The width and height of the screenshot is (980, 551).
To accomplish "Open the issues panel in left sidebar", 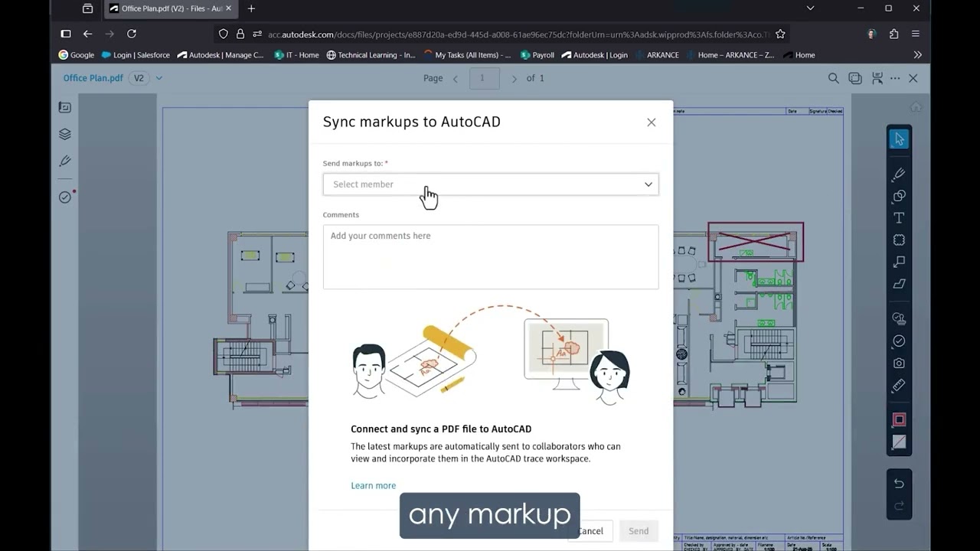I will click(65, 197).
